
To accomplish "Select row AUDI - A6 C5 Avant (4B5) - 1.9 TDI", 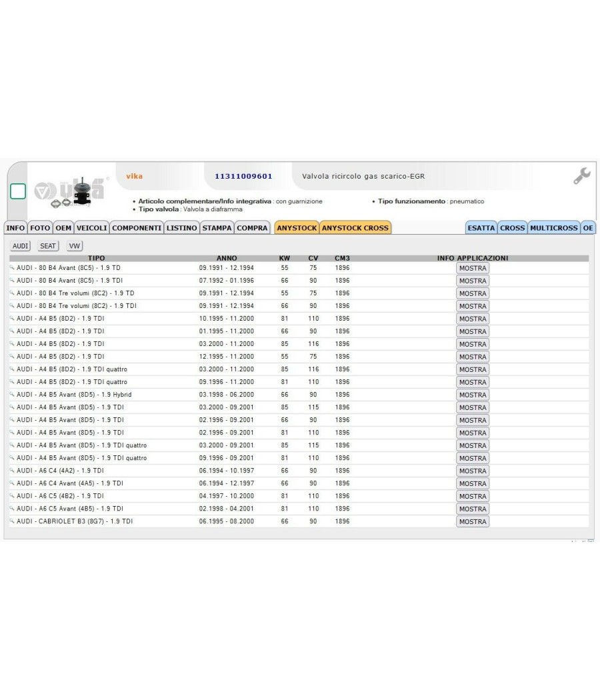I will tap(299, 509).
